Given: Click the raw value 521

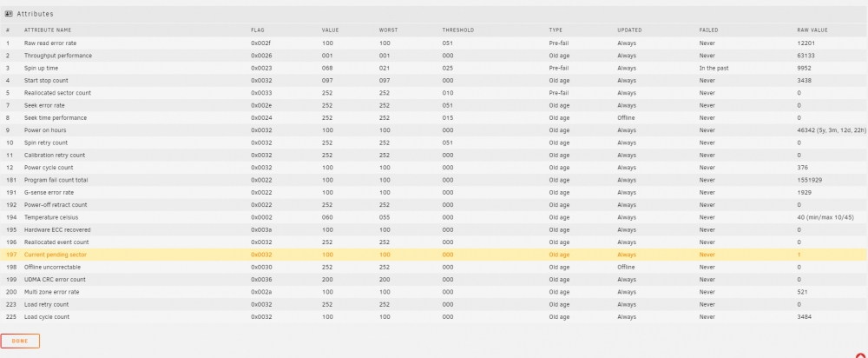Looking at the screenshot, I should (802, 291).
